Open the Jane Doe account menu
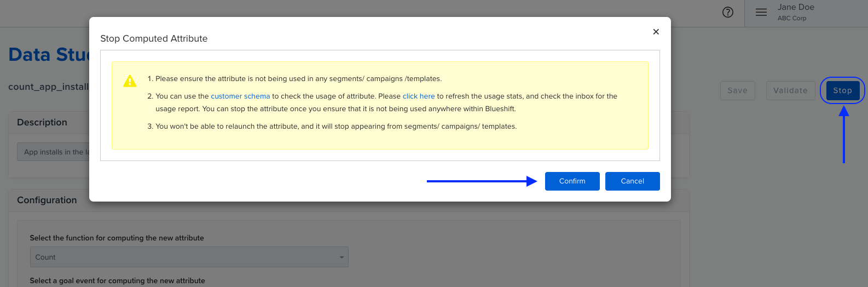This screenshot has height=287, width=868. click(796, 7)
